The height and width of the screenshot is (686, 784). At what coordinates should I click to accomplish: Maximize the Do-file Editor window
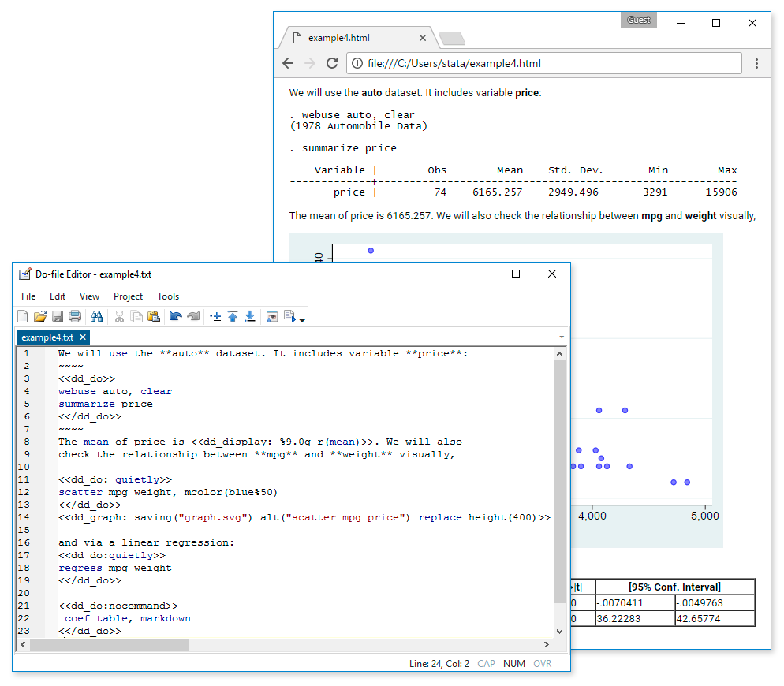(516, 274)
